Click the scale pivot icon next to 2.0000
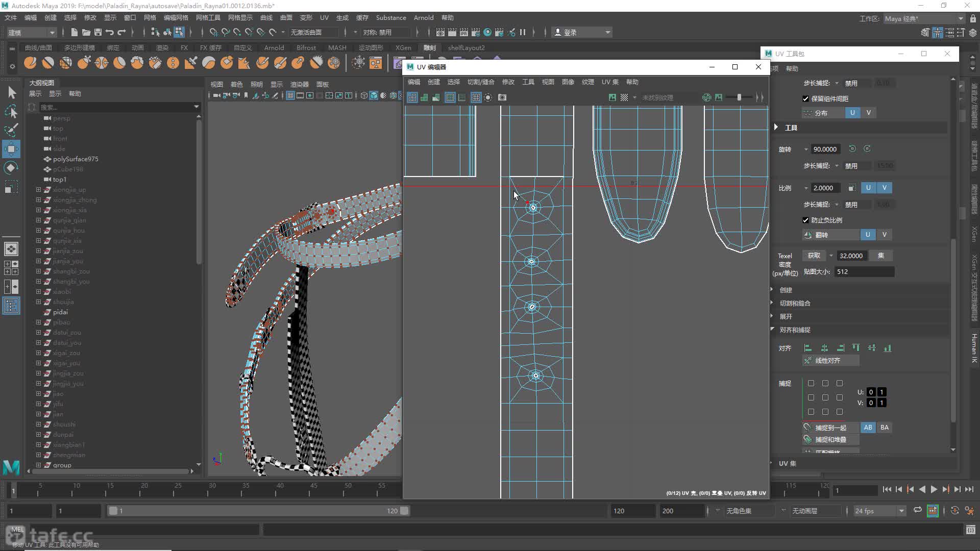 point(852,188)
